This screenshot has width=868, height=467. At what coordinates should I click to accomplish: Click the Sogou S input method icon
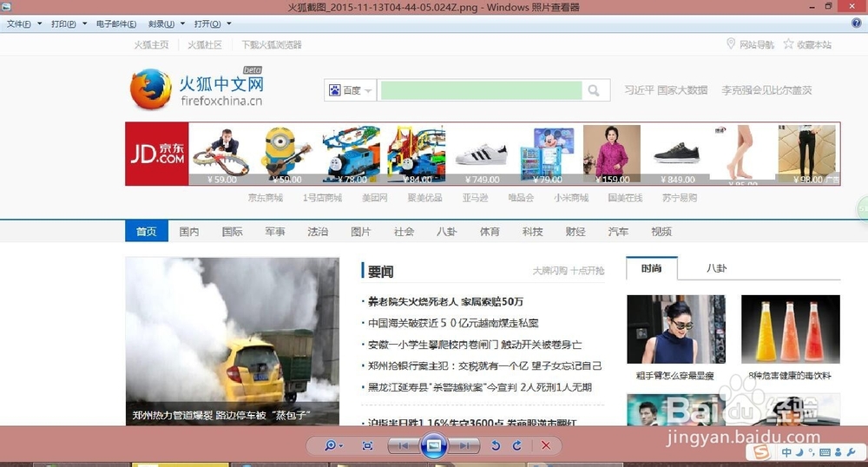coord(761,452)
